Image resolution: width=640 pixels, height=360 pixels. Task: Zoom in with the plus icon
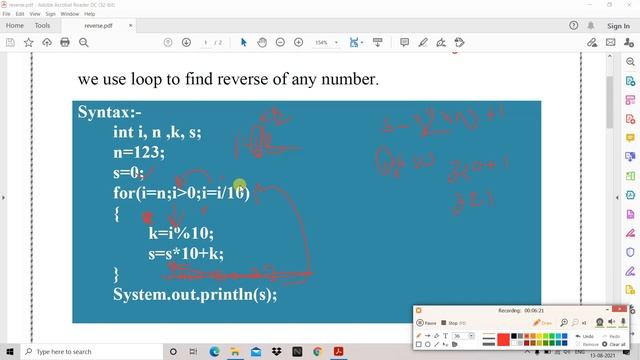point(298,42)
